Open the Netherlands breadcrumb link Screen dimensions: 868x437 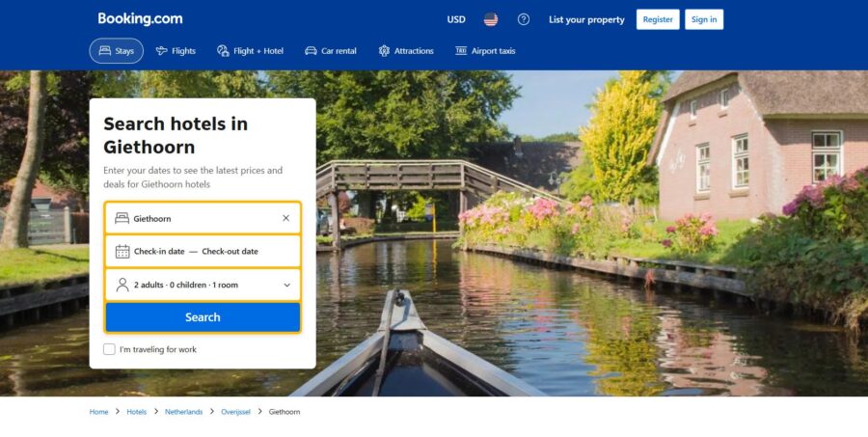click(x=183, y=412)
